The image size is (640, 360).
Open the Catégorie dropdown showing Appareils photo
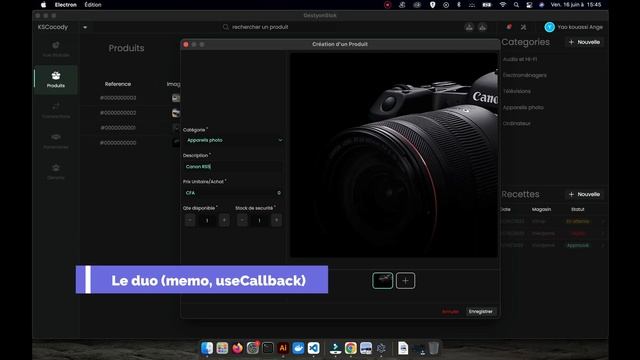tap(233, 140)
